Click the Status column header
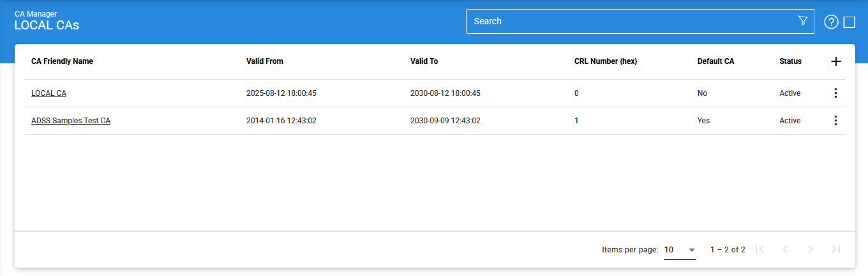Image resolution: width=868 pixels, height=276 pixels. coord(790,61)
